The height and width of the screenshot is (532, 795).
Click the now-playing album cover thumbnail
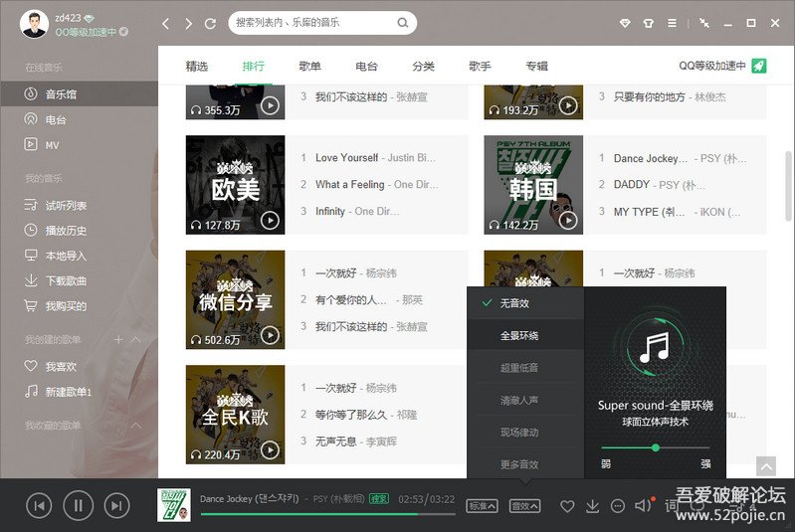coord(174,505)
